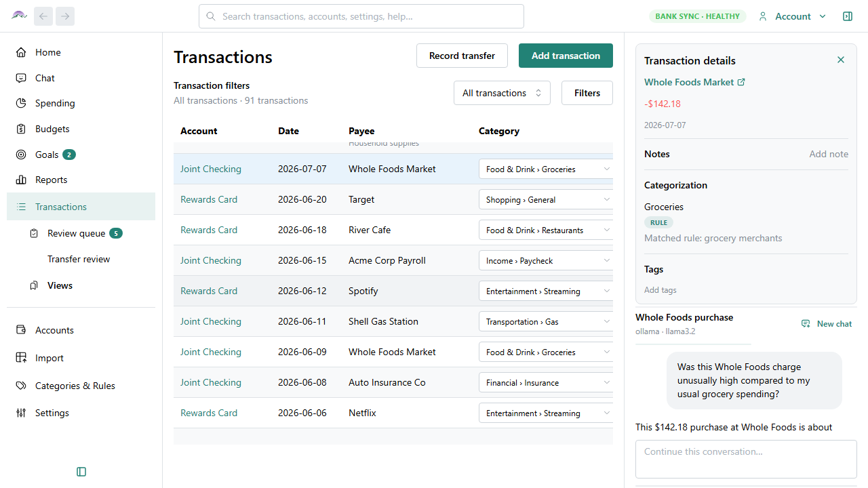Screen dimensions: 868x488
Task: Open the All transactions filter dropdown
Action: pyautogui.click(x=502, y=93)
